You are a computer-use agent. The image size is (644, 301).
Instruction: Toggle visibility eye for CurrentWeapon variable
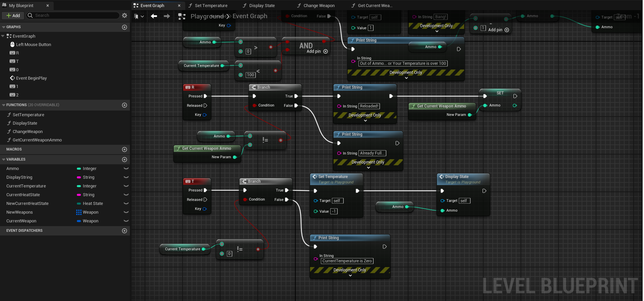[x=126, y=221]
